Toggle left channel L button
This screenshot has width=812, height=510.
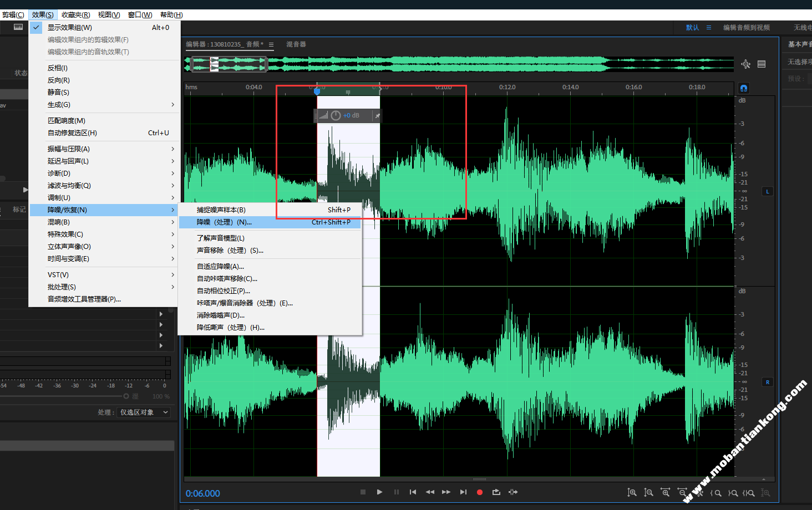coord(768,191)
